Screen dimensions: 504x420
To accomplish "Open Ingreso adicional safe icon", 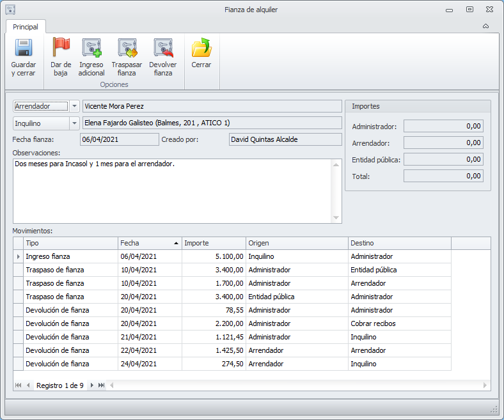I will [91, 48].
